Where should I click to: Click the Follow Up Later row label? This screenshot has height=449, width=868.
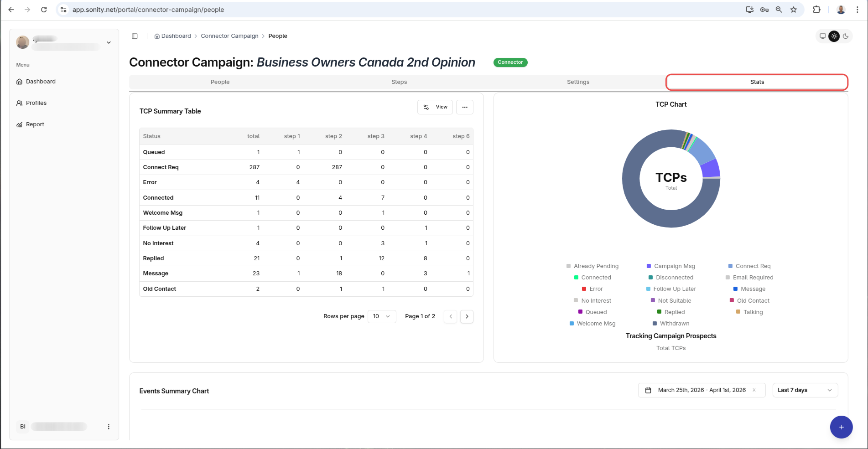pyautogui.click(x=164, y=228)
